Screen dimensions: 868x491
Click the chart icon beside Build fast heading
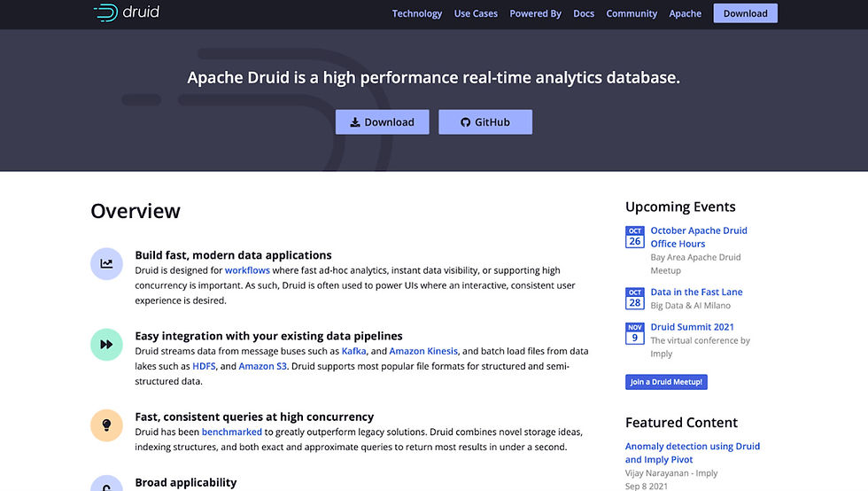pos(106,264)
